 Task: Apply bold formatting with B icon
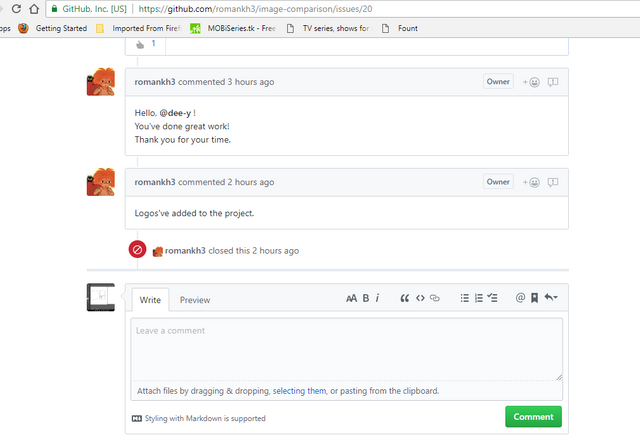click(366, 298)
